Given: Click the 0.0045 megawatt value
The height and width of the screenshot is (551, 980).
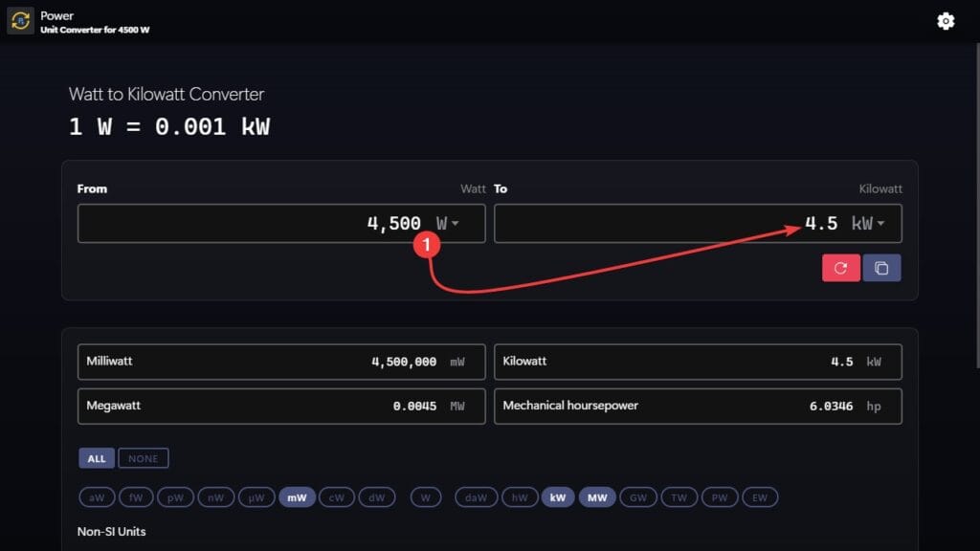Looking at the screenshot, I should click(414, 406).
